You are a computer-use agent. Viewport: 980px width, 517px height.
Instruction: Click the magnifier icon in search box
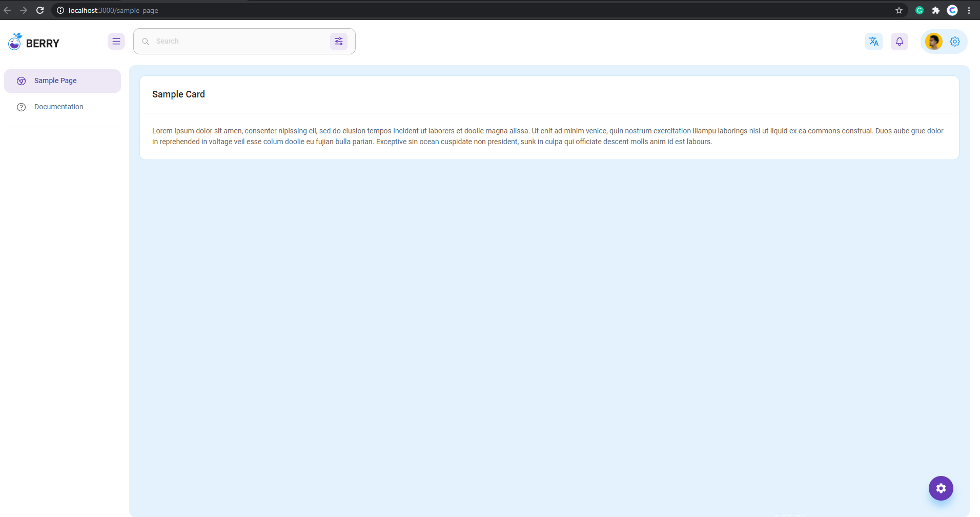coord(146,42)
